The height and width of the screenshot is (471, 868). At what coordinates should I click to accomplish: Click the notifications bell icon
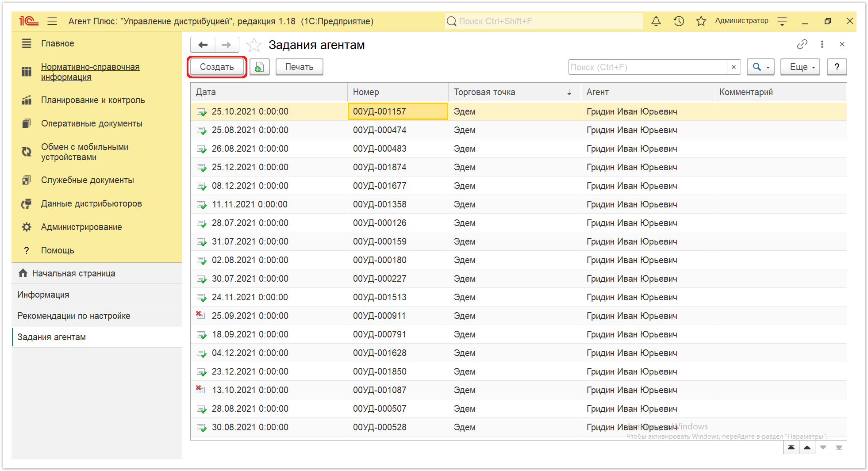[x=656, y=21]
